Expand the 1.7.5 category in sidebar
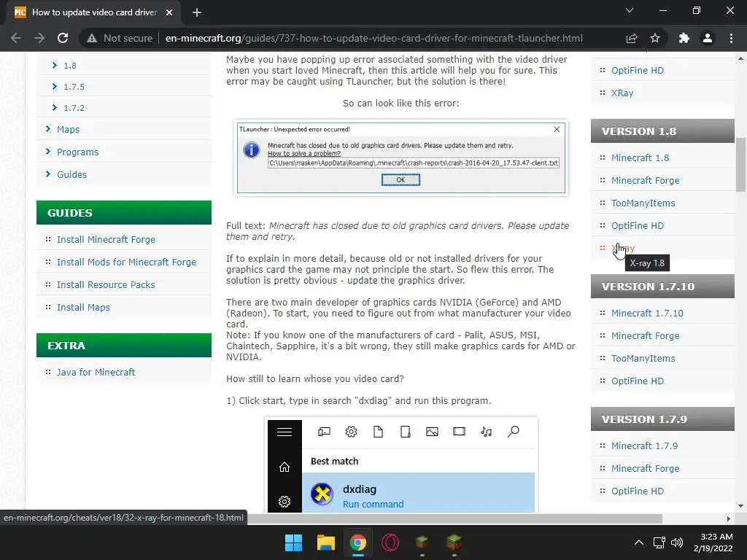The height and width of the screenshot is (560, 747). [74, 87]
